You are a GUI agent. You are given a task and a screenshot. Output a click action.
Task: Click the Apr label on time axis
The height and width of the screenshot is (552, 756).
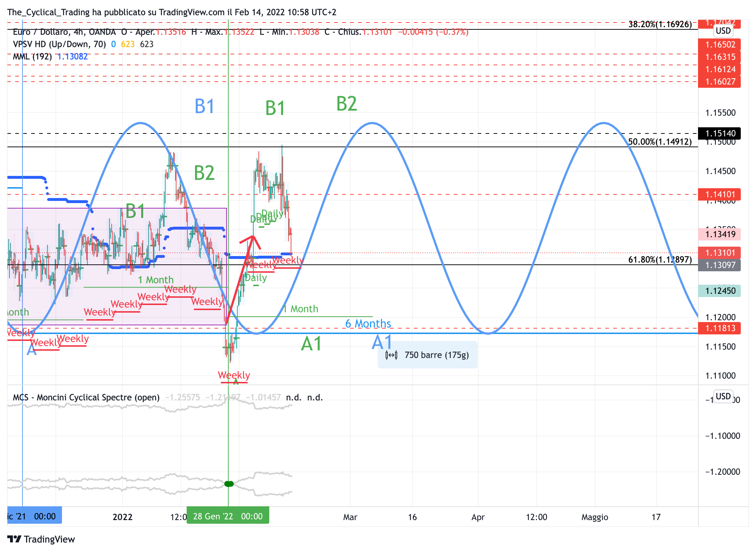pyautogui.click(x=478, y=517)
